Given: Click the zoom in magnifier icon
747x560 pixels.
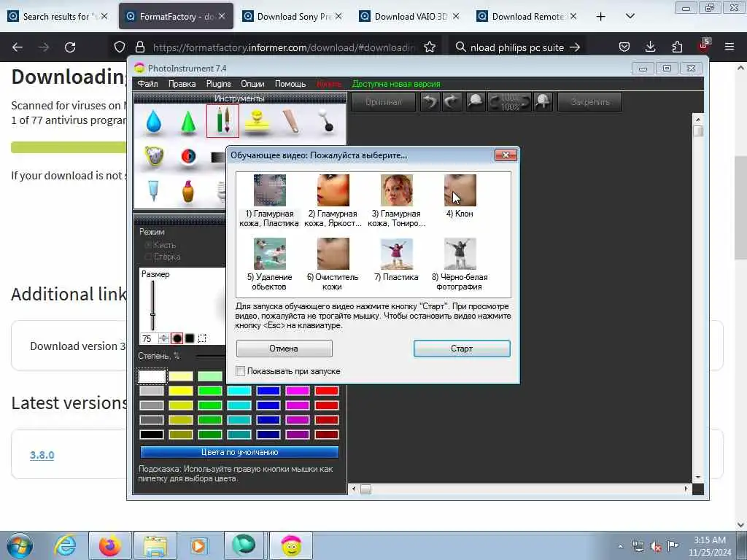Looking at the screenshot, I should tap(543, 102).
